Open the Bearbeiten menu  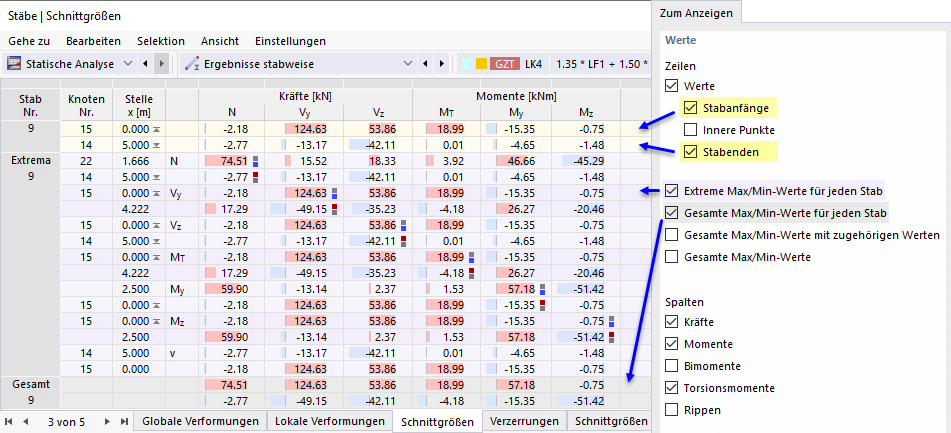93,41
